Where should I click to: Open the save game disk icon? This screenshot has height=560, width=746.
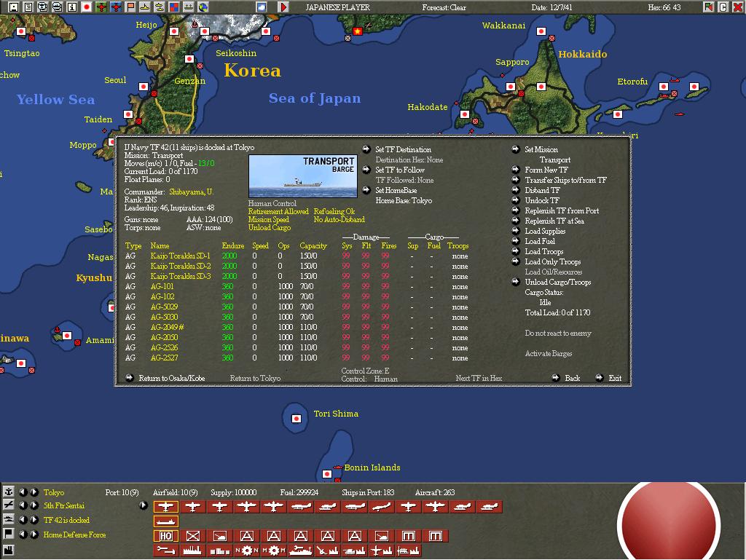coord(14,7)
